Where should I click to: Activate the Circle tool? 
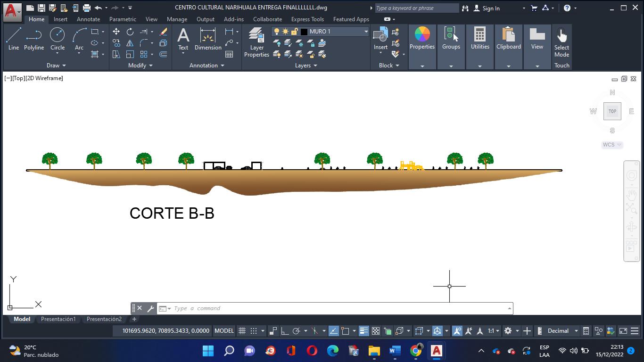pyautogui.click(x=58, y=39)
